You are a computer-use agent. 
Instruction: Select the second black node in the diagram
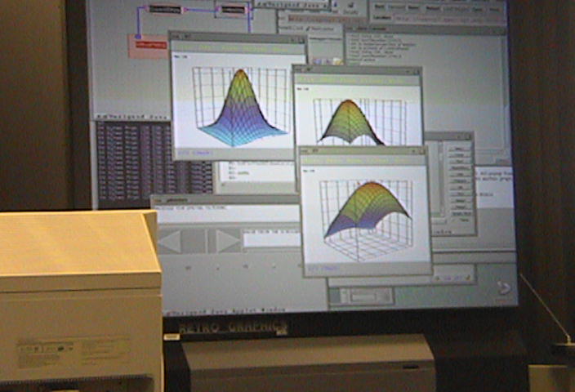click(234, 10)
